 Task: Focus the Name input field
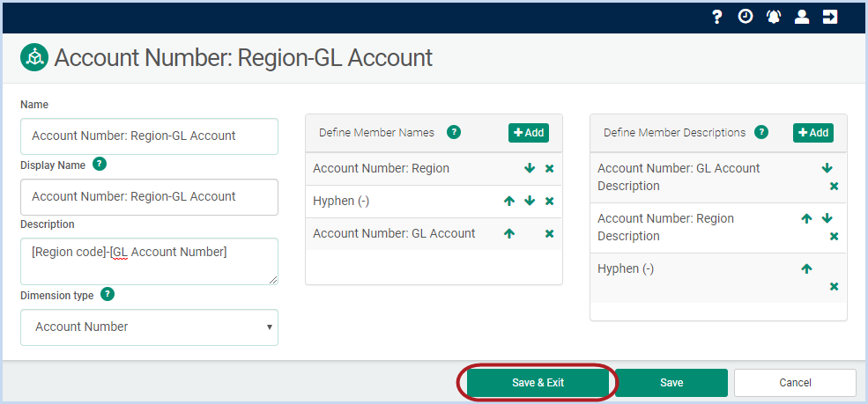click(150, 136)
